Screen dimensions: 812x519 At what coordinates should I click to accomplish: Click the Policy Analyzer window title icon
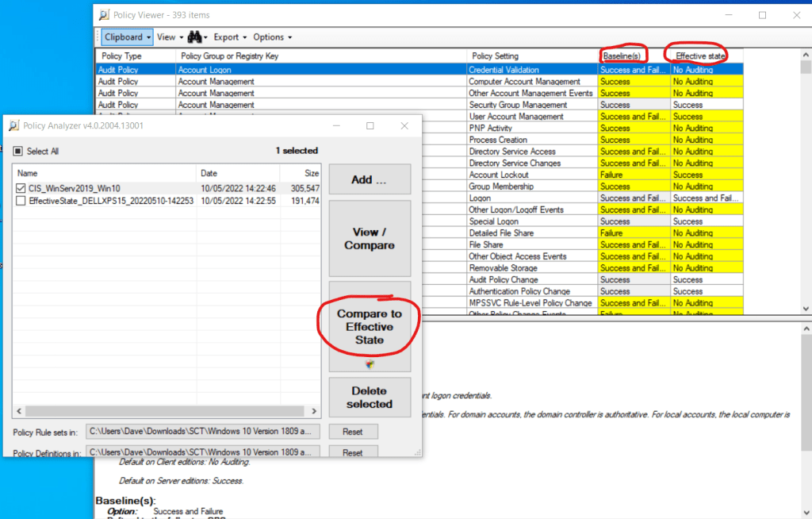pos(13,125)
